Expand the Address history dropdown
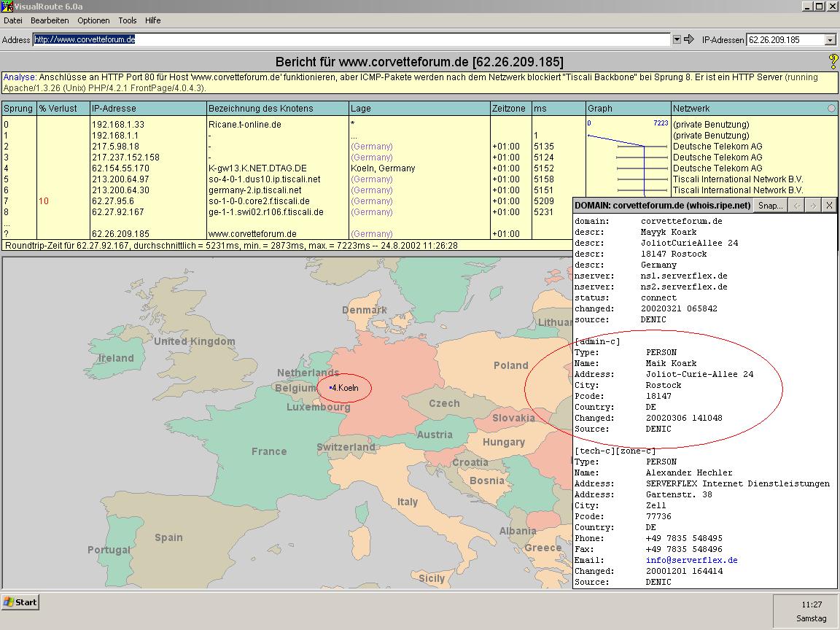Screen dimensions: 840x630 tap(676, 39)
